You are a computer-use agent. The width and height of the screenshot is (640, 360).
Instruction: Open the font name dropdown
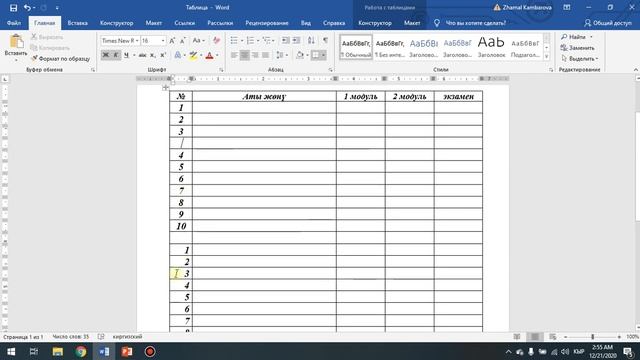click(x=137, y=40)
